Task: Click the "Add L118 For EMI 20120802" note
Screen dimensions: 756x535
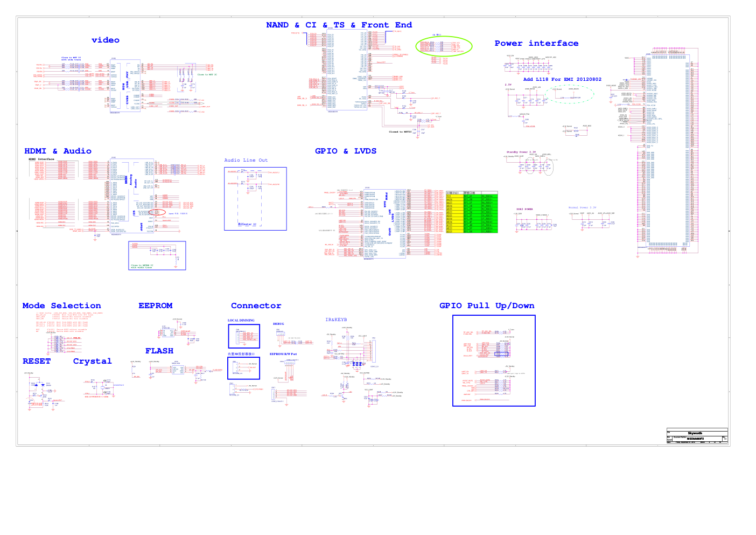Action: 562,80
